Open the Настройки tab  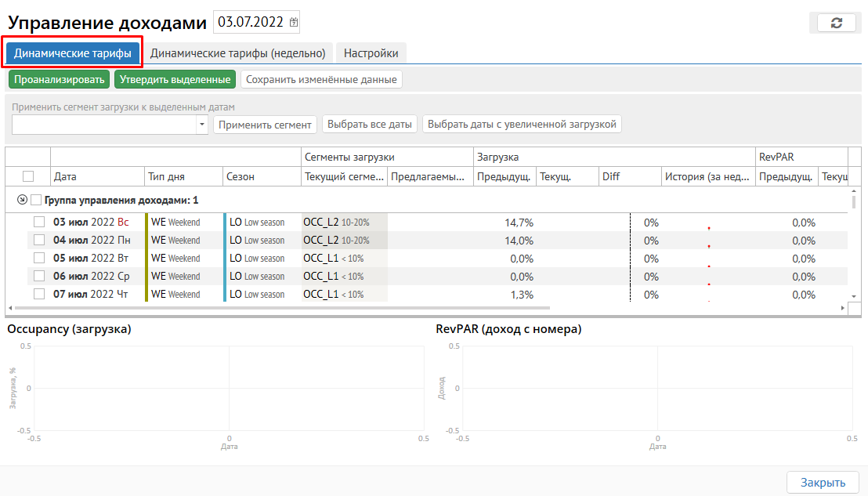click(x=371, y=53)
